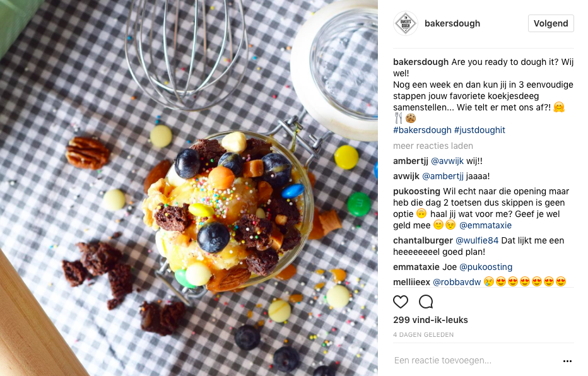Expand with meer reacties laden
The width and height of the screenshot is (588, 376).
433,146
